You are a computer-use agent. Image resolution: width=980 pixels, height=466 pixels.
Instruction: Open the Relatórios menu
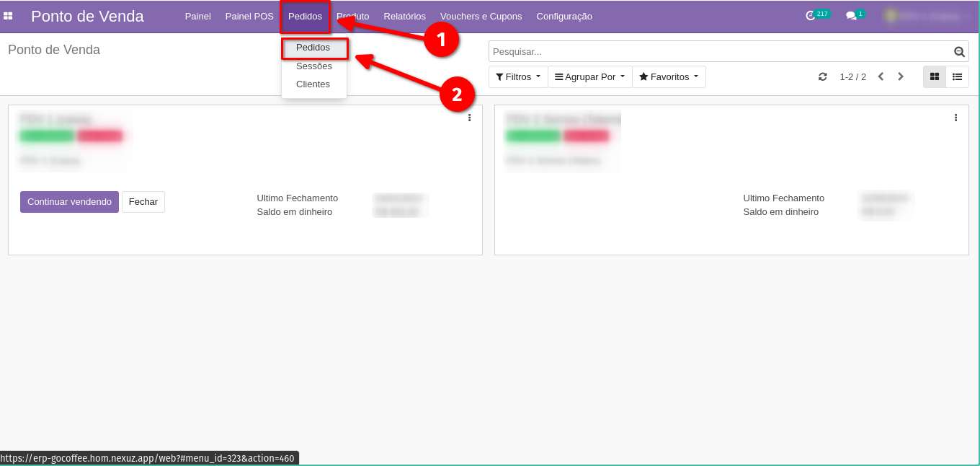pyautogui.click(x=404, y=16)
